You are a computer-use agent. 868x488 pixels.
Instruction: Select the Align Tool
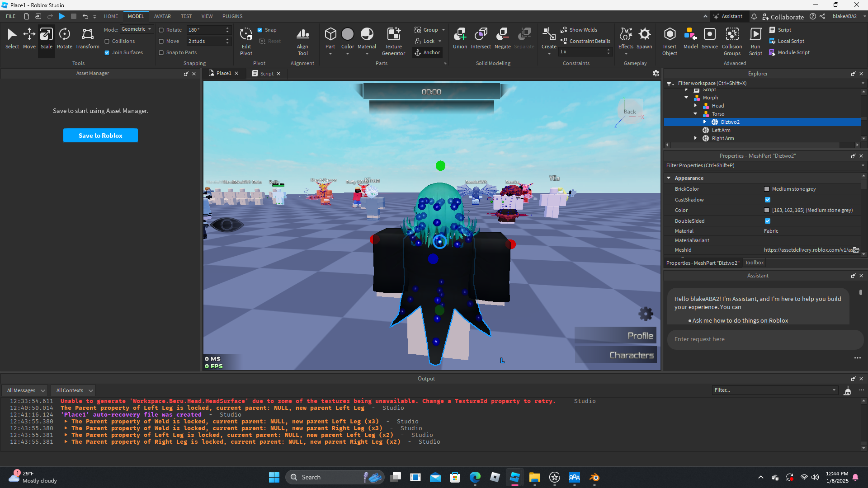pos(302,41)
